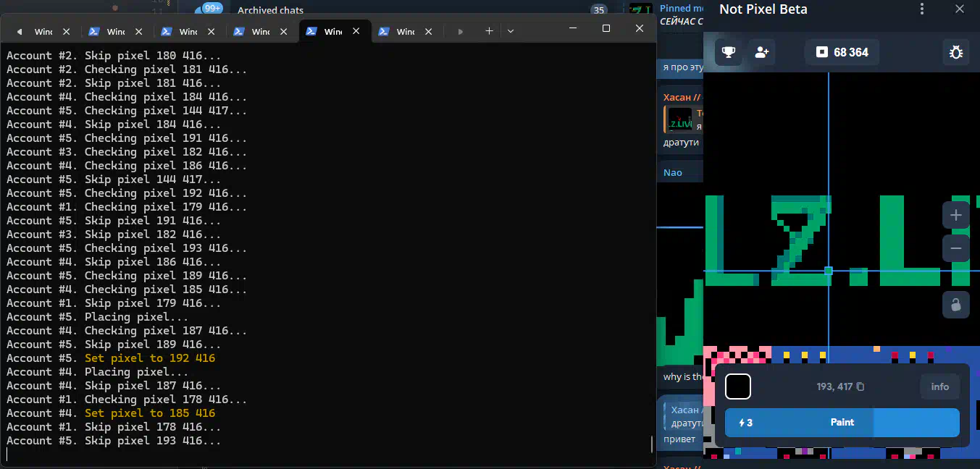Screen dimensions: 980x469
Task: Open the Not Pixel three-dot menu
Action: pos(921,9)
